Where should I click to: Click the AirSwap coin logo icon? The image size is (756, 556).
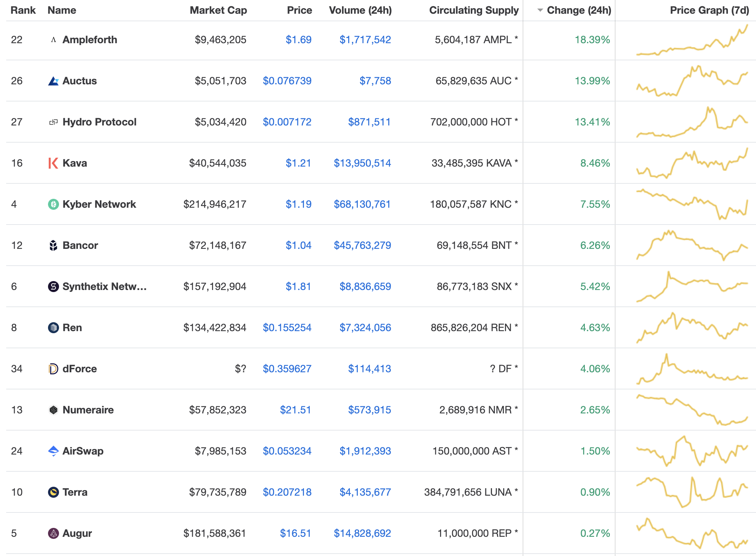[x=53, y=451]
